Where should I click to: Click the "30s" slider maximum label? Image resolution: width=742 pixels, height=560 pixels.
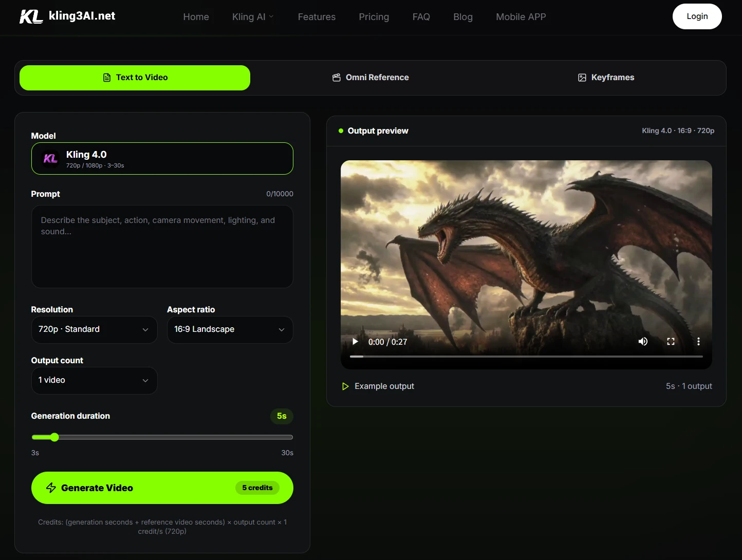287,453
